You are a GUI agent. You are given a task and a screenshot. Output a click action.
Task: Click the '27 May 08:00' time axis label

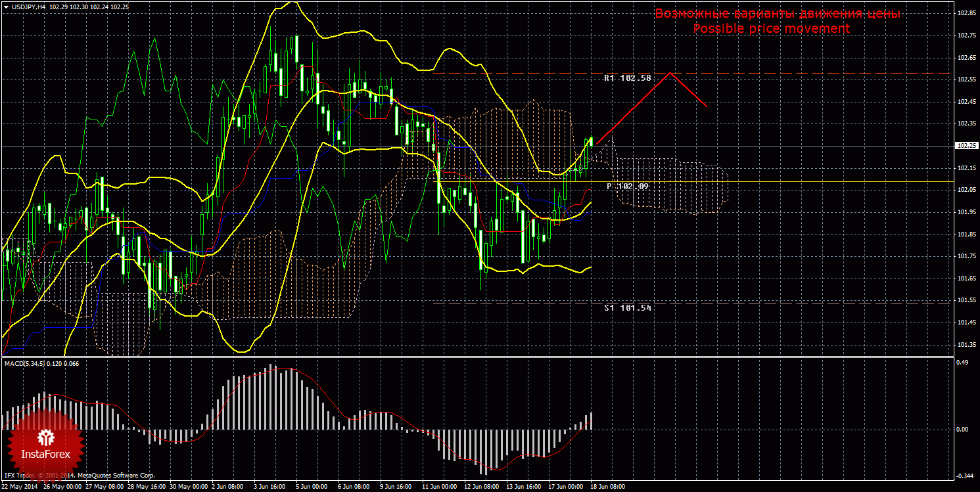pyautogui.click(x=105, y=487)
